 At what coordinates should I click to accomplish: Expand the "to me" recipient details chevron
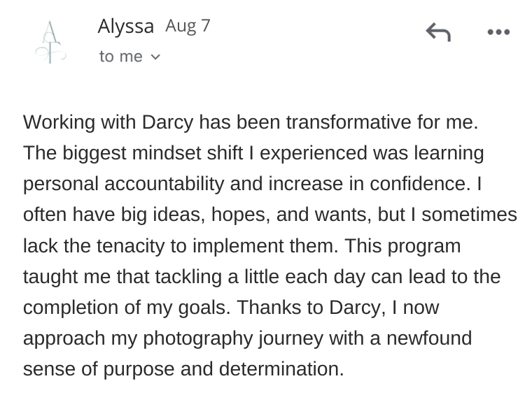coord(155,57)
